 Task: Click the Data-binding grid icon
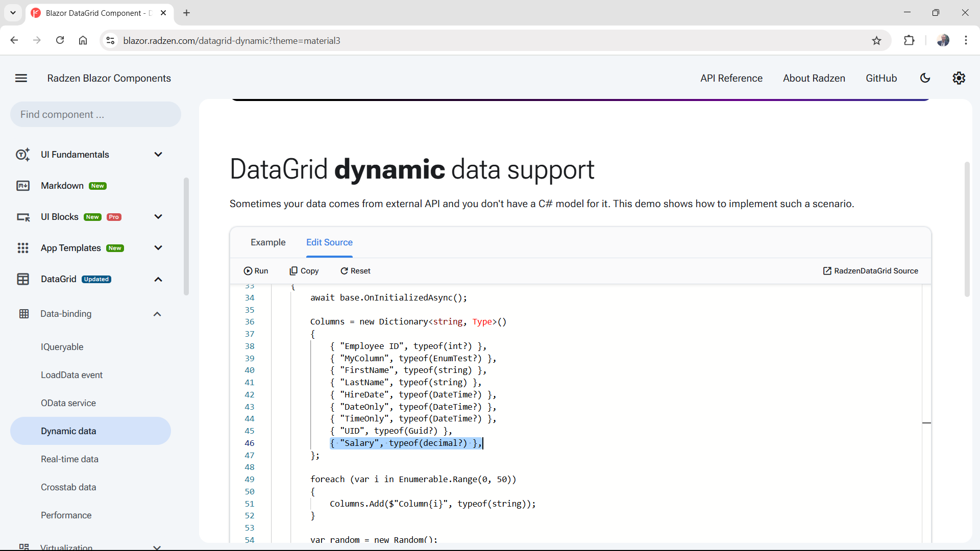24,314
